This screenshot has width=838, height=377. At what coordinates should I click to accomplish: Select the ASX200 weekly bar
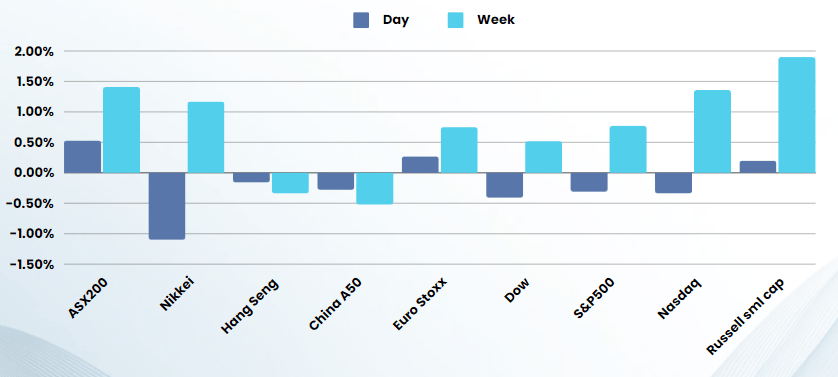tap(121, 130)
